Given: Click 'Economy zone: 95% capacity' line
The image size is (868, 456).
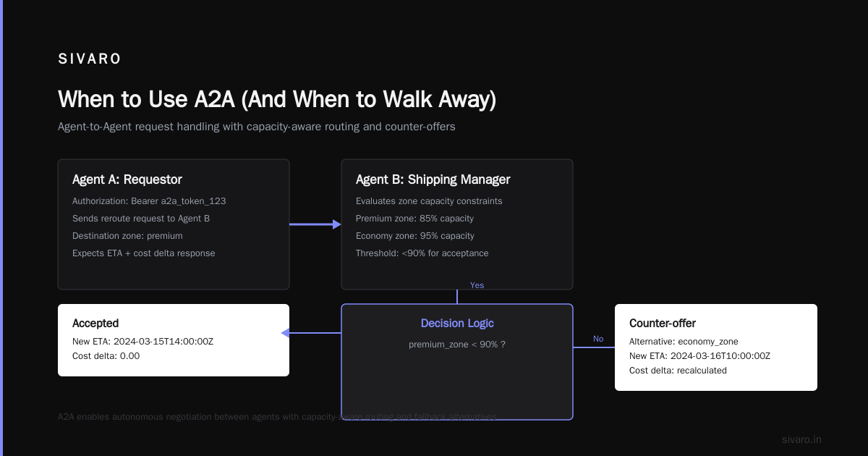Looking at the screenshot, I should point(415,236).
